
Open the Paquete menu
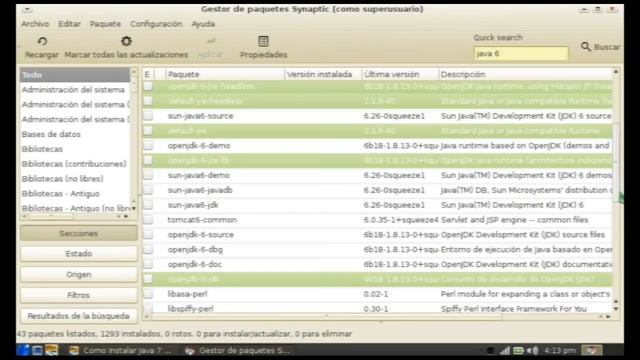pos(105,24)
